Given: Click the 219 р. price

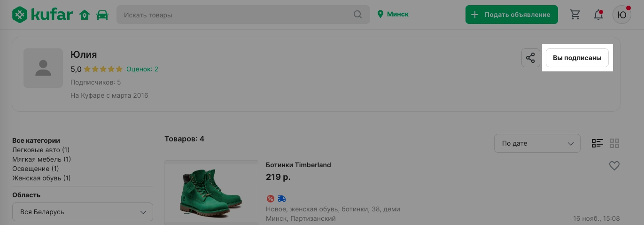Looking at the screenshot, I should click(x=278, y=177).
